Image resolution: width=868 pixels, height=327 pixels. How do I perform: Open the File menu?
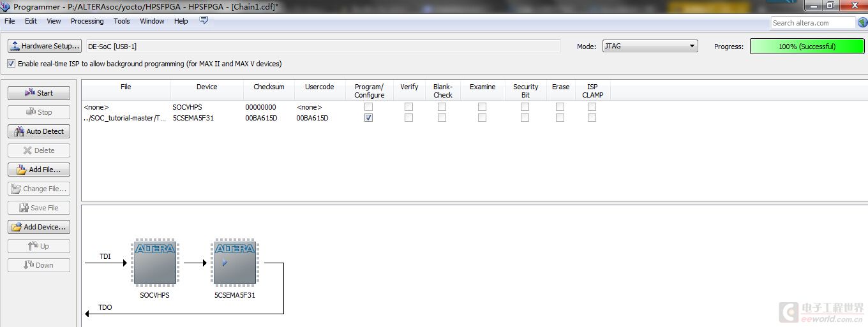point(10,21)
